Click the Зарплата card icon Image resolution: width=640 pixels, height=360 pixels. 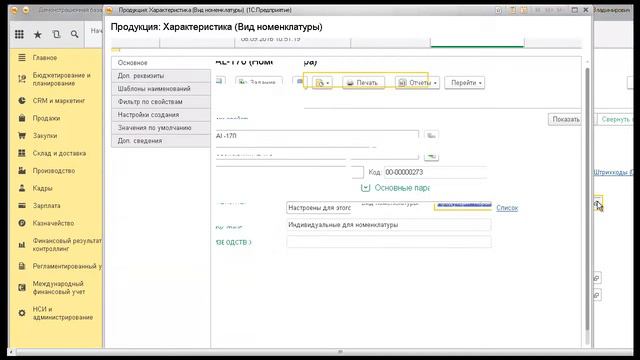[x=22, y=206]
